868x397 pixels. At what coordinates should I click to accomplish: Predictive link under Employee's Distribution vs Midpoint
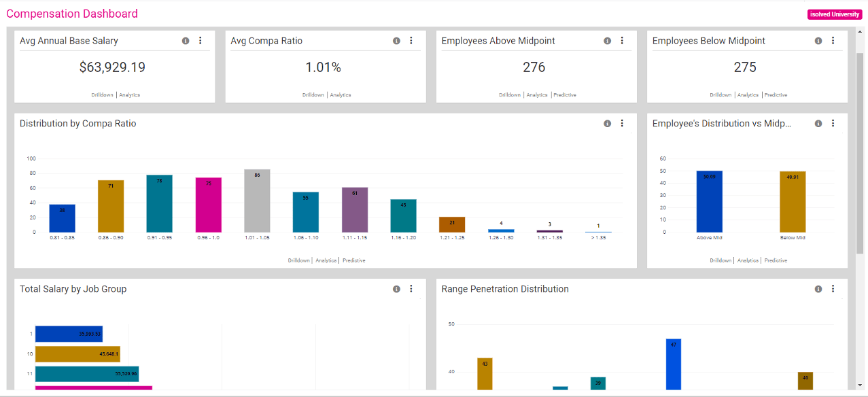pos(776,260)
